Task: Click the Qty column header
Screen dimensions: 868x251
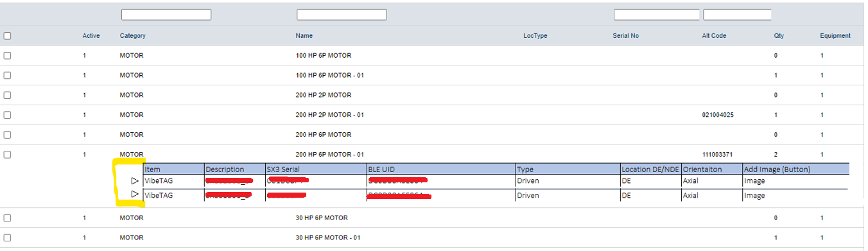Action: 779,36
